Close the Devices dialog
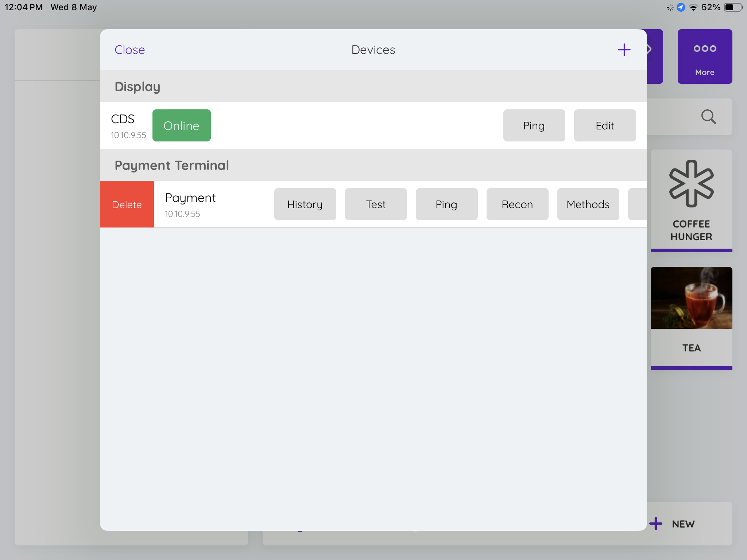747x560 pixels. (x=129, y=50)
